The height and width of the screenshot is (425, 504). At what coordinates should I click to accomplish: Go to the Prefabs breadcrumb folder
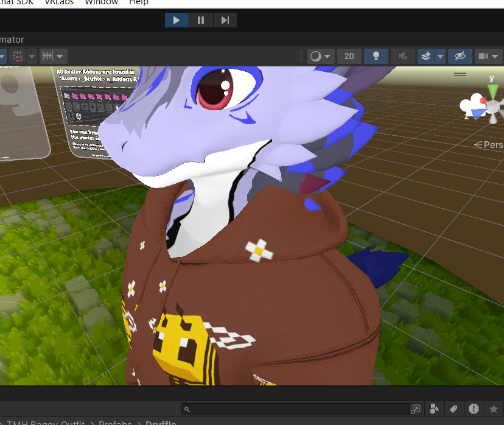pyautogui.click(x=115, y=423)
